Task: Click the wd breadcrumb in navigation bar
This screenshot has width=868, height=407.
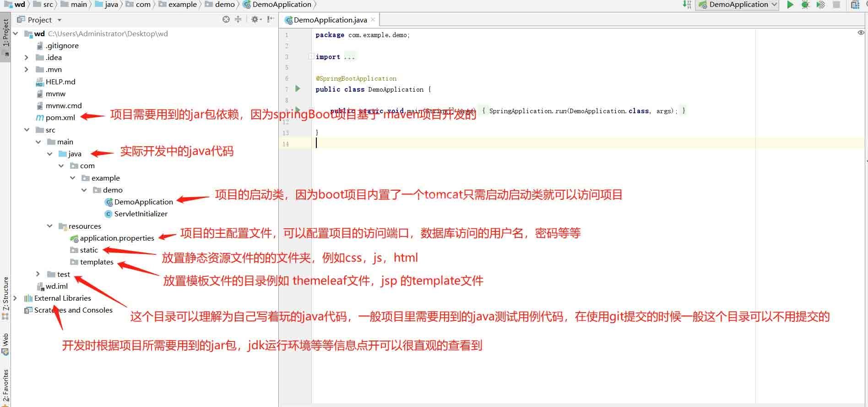Action: (15, 5)
